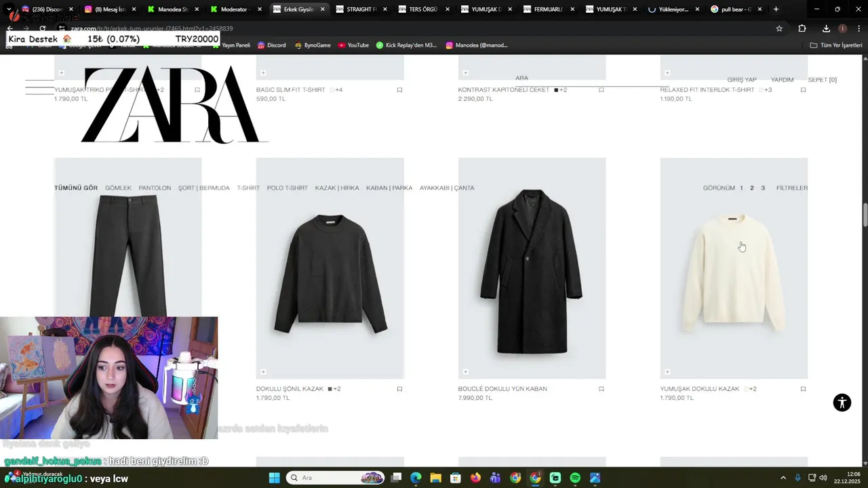Switch to pull bear Google tab
The height and width of the screenshot is (488, 868).
[x=734, y=9]
